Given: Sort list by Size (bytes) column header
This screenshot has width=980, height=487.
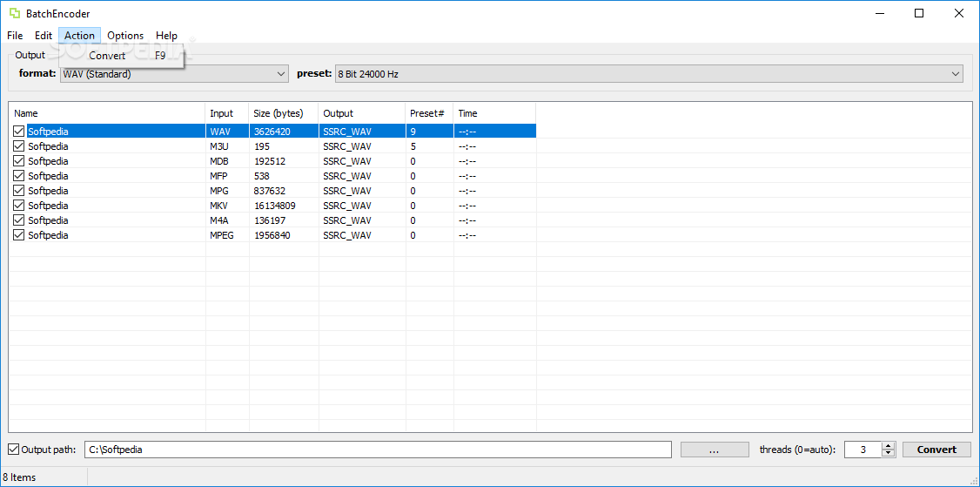Looking at the screenshot, I should point(284,113).
